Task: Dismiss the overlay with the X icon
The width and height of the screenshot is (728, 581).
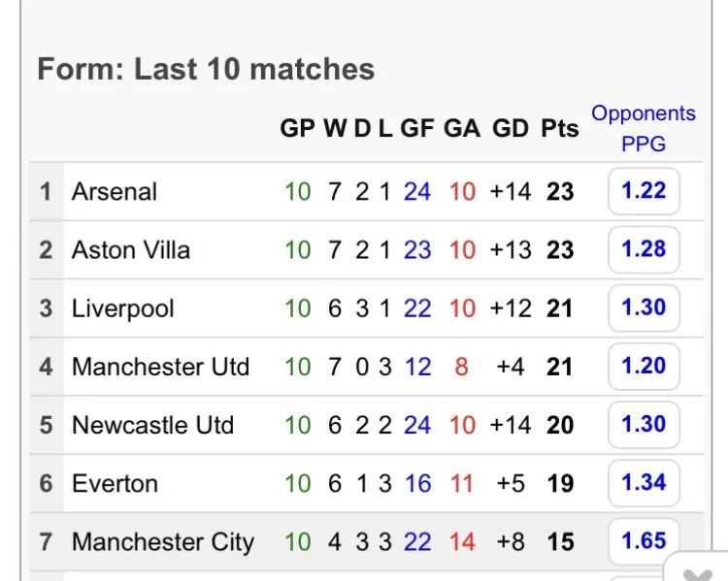Action: pyautogui.click(x=699, y=570)
